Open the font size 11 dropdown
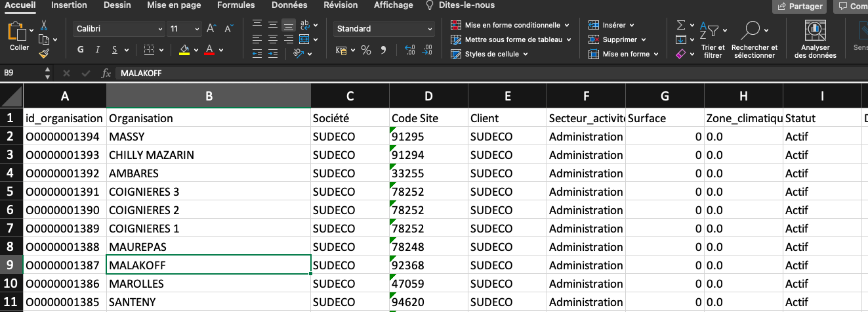868x312 pixels. click(197, 29)
